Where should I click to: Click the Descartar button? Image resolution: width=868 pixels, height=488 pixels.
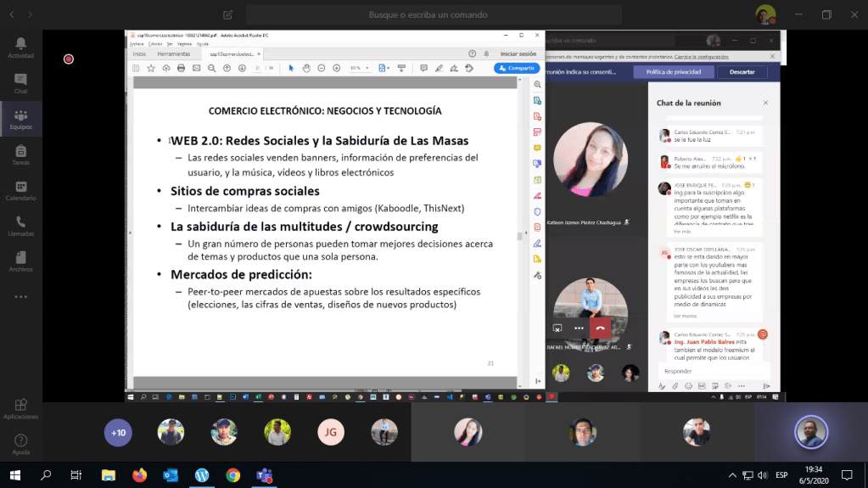point(742,72)
